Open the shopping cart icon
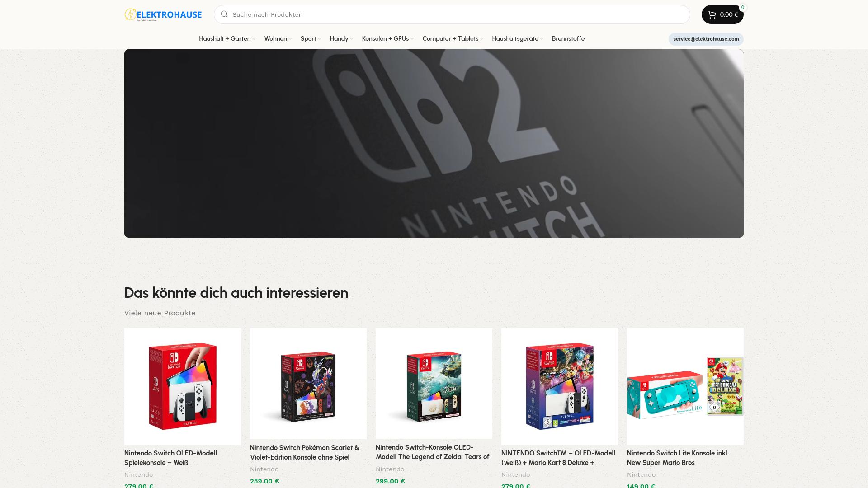Screen dimensions: 868x488 coord(712,14)
